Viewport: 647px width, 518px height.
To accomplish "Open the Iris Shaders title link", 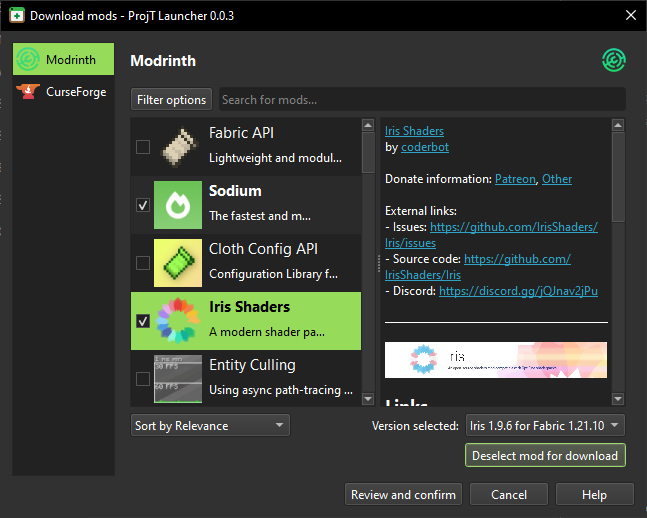I will point(414,131).
